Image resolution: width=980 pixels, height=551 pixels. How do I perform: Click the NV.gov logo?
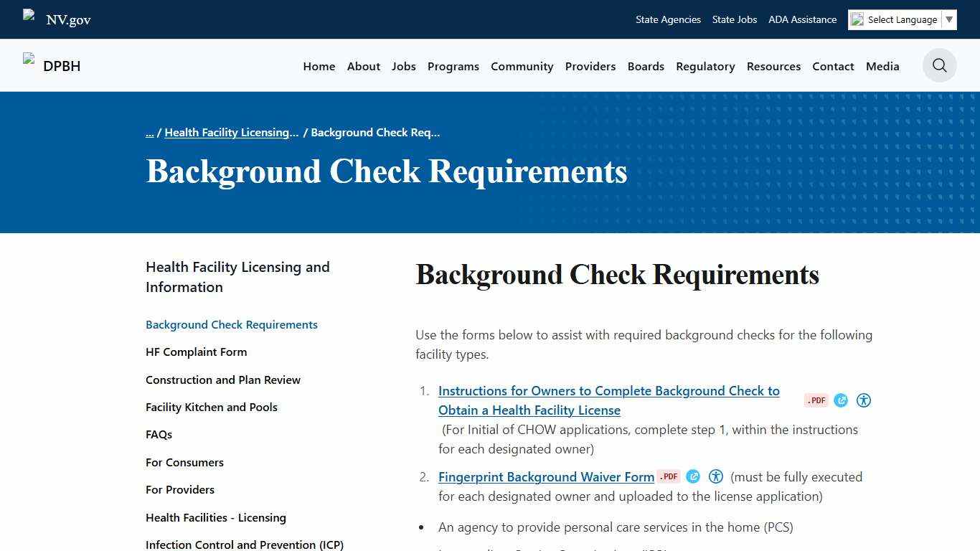click(67, 19)
